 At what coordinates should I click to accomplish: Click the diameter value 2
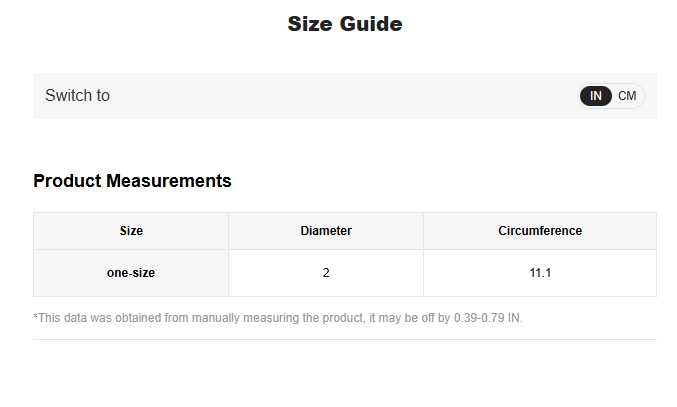point(326,272)
